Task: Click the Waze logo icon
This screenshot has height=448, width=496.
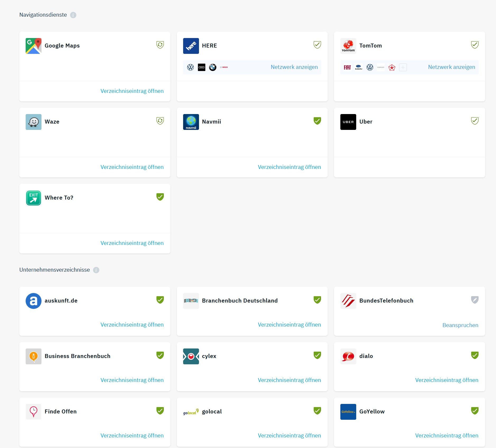Action: (x=34, y=122)
